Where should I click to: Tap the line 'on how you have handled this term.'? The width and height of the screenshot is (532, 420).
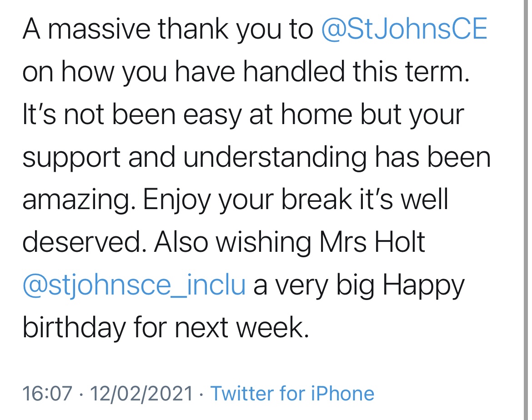click(246, 72)
